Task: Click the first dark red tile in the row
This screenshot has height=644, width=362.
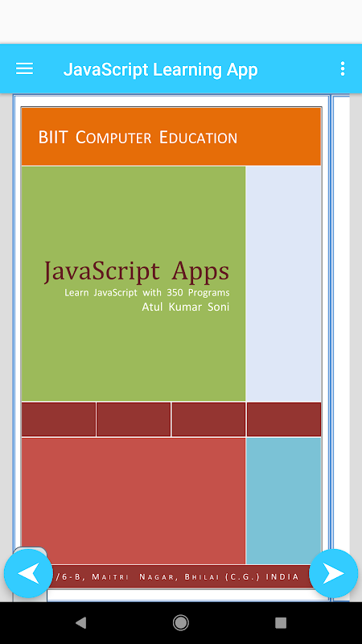Action: 59,419
